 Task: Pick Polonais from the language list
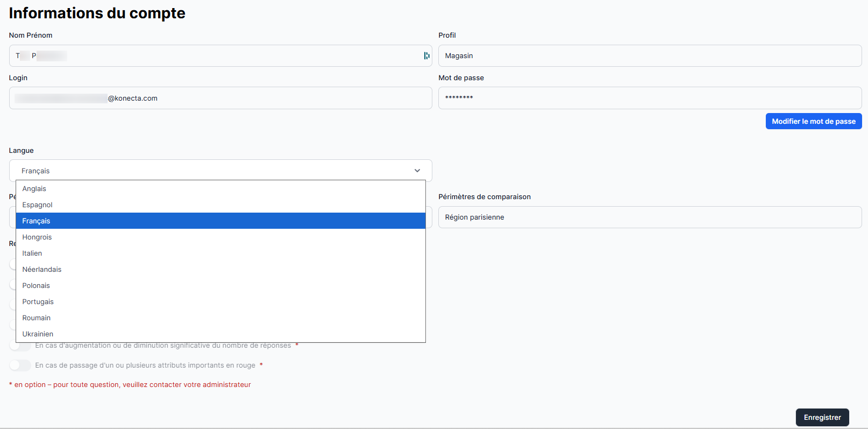(36, 286)
